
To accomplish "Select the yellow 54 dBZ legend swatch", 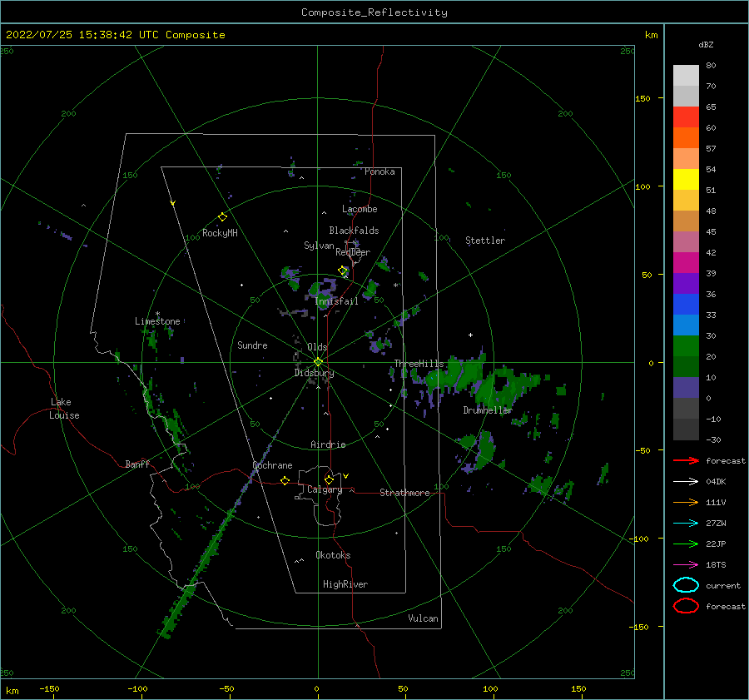I will coord(686,179).
